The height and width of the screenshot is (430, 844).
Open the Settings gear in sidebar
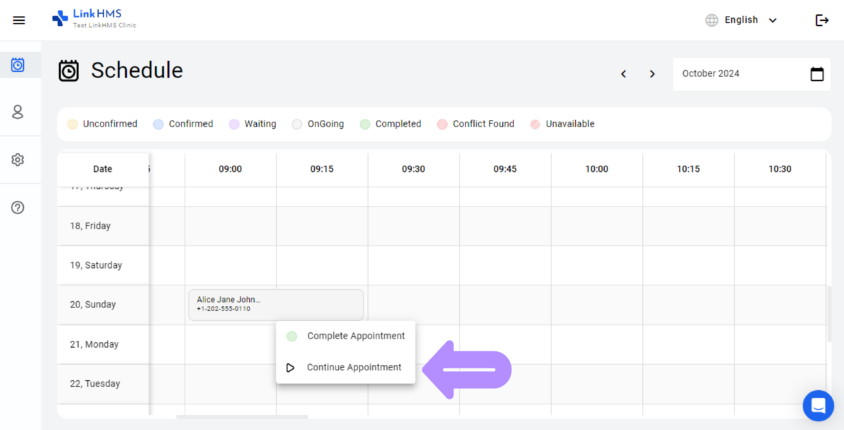[18, 159]
